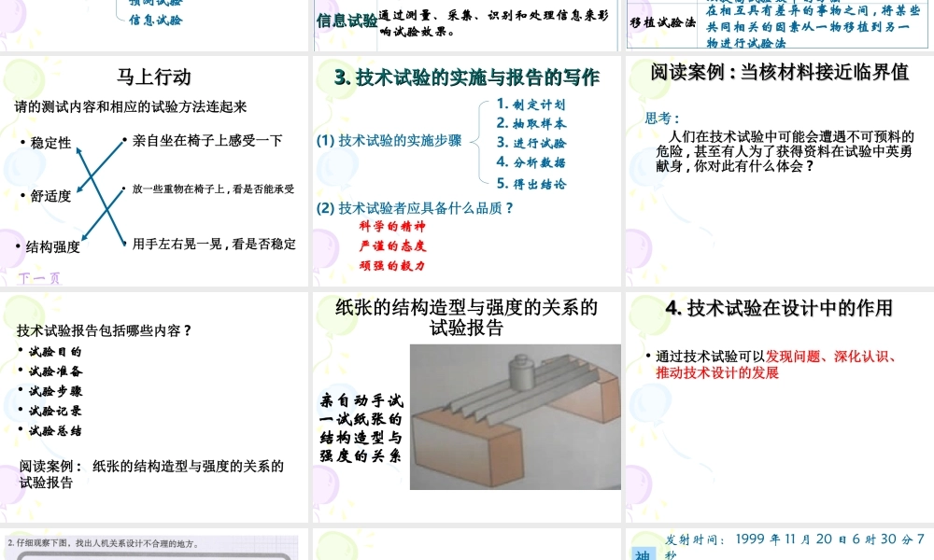The image size is (934, 560).
Task: Open the folded paper bridge with weight picture
Action: (516, 417)
